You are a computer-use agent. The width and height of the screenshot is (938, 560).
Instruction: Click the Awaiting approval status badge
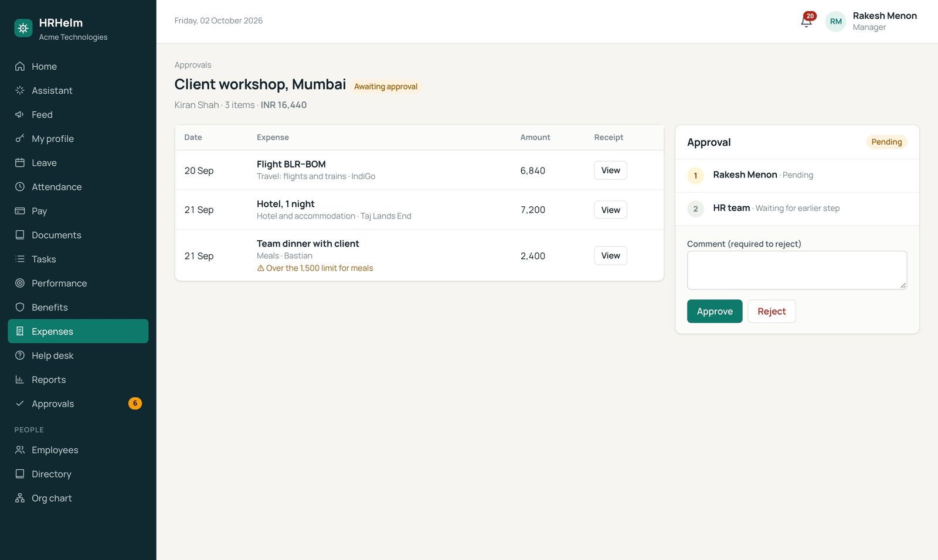point(386,86)
